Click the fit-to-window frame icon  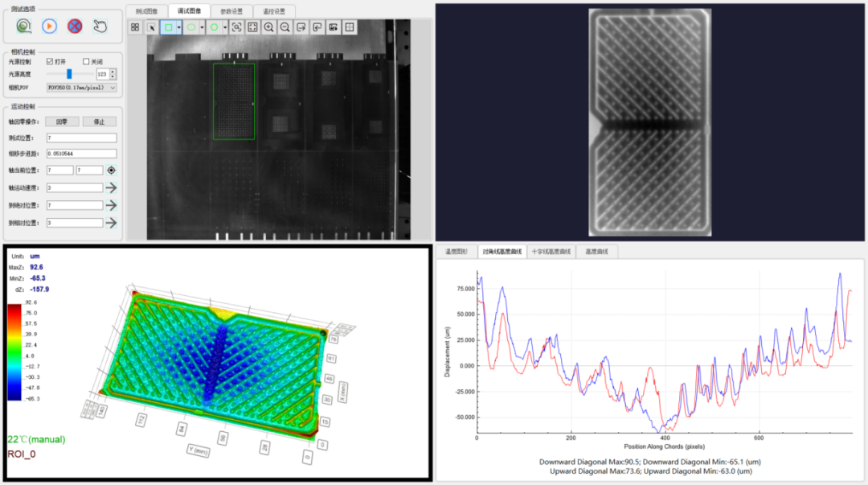(252, 27)
